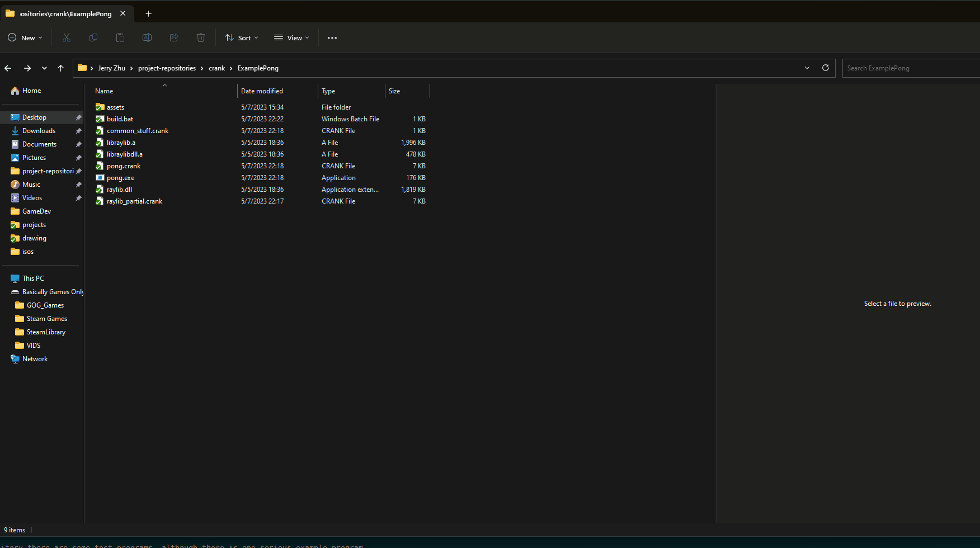Viewport: 980px width, 548px height.
Task: Select the pong.exe application icon
Action: 100,177
